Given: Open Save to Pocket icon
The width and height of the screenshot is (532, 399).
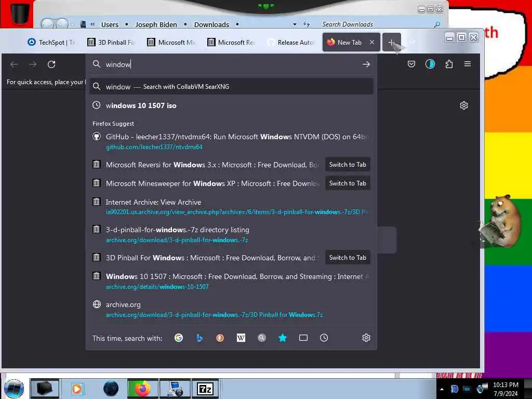Looking at the screenshot, I should click(x=411, y=64).
